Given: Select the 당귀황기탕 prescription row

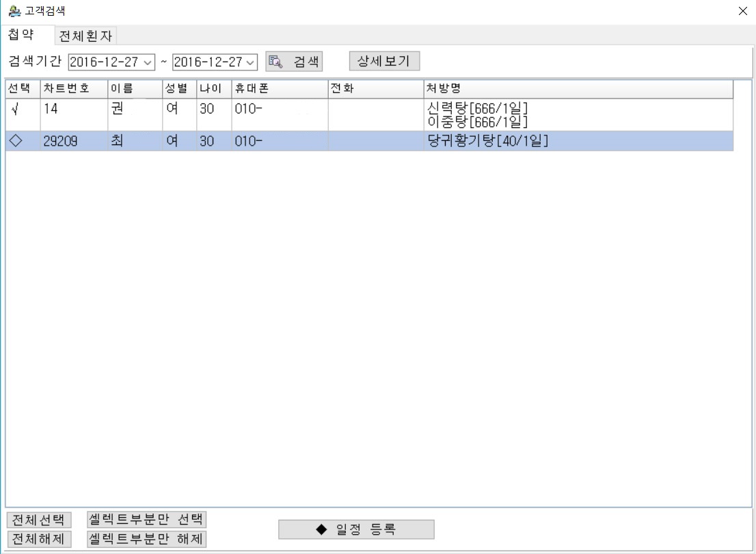Looking at the screenshot, I should pyautogui.click(x=487, y=142).
